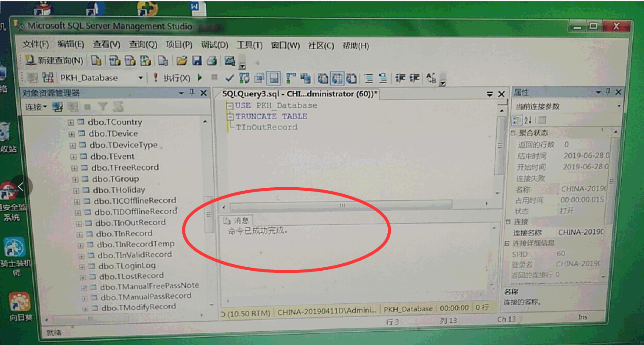Viewport: 644px width, 345px height.
Task: Parse the query with the blue checkmark
Action: pyautogui.click(x=229, y=78)
